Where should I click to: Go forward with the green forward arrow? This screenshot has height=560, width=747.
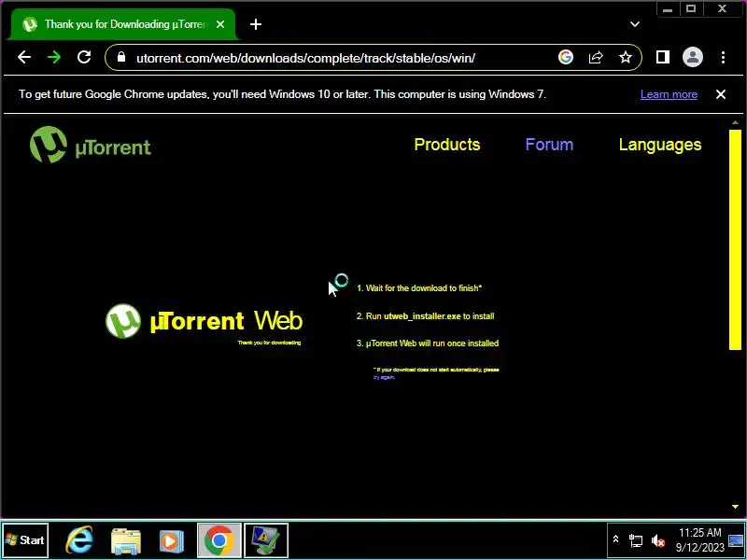tap(54, 58)
